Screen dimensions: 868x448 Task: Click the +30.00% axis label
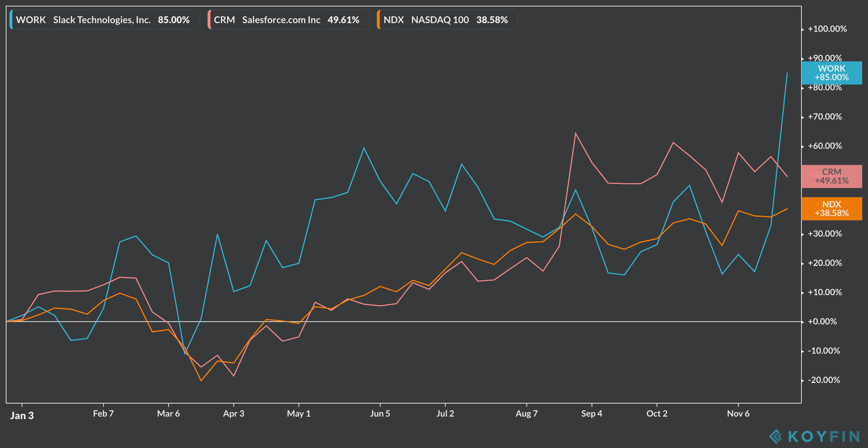click(825, 234)
